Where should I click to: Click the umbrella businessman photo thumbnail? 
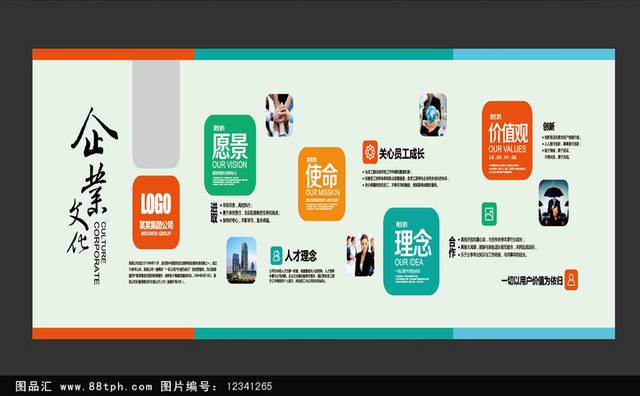tap(553, 203)
